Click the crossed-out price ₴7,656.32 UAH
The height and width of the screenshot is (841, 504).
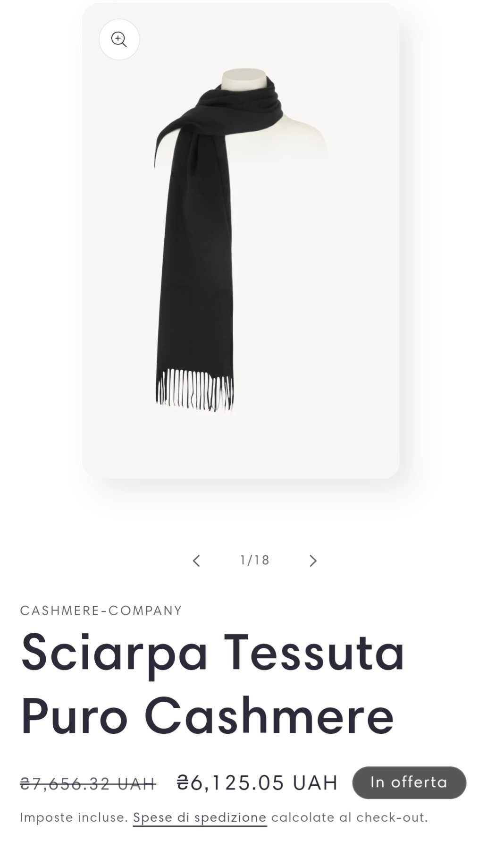(88, 784)
